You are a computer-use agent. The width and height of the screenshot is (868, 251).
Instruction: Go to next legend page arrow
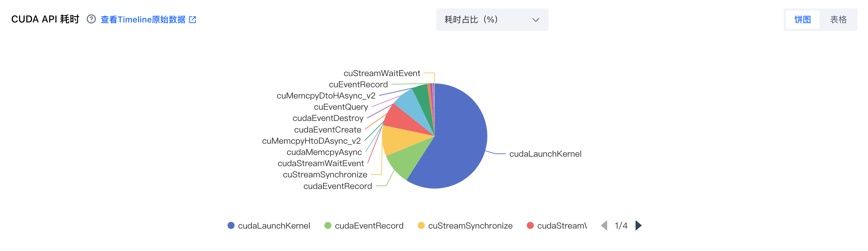click(x=638, y=225)
